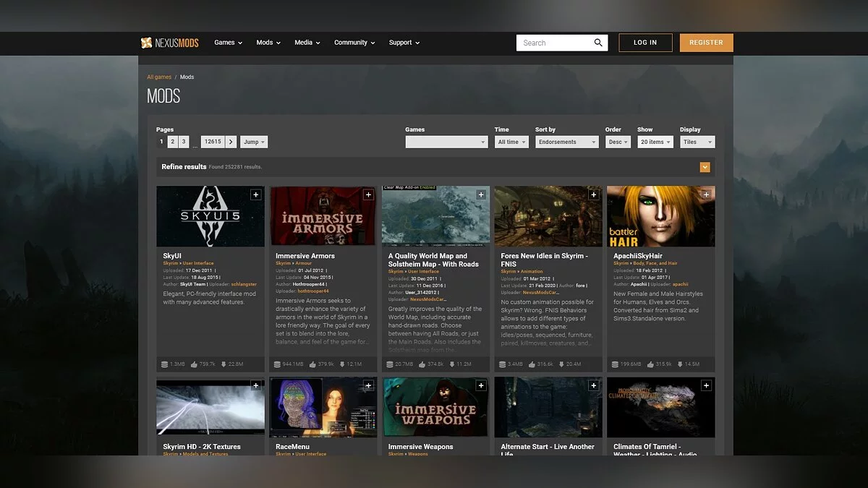This screenshot has width=868, height=488.
Task: Open the Games filter dropdown
Action: click(446, 142)
